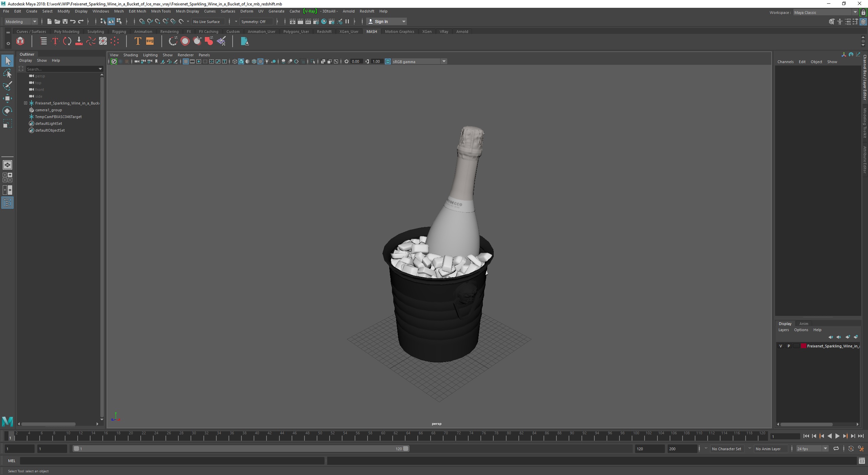Open a scene with folder icon

tap(57, 21)
